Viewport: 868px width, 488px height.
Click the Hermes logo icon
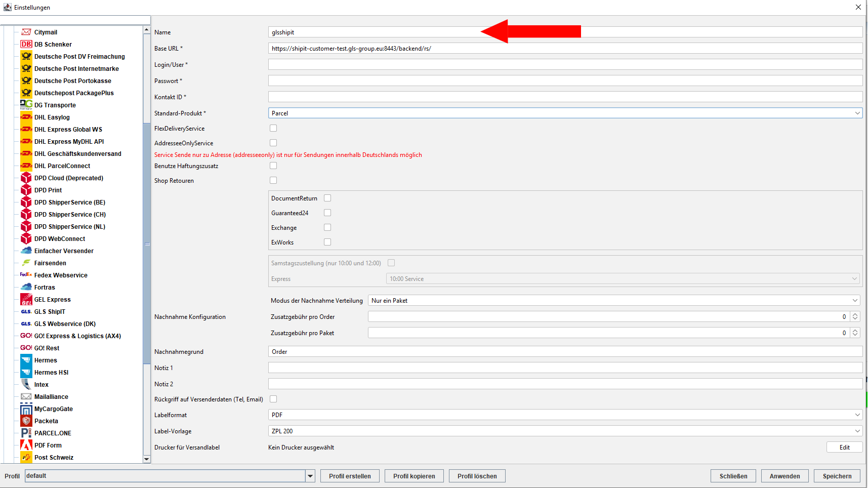(x=26, y=360)
